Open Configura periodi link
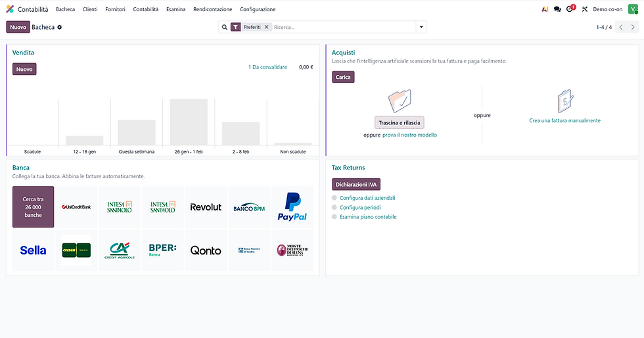This screenshot has width=644, height=338. point(360,207)
